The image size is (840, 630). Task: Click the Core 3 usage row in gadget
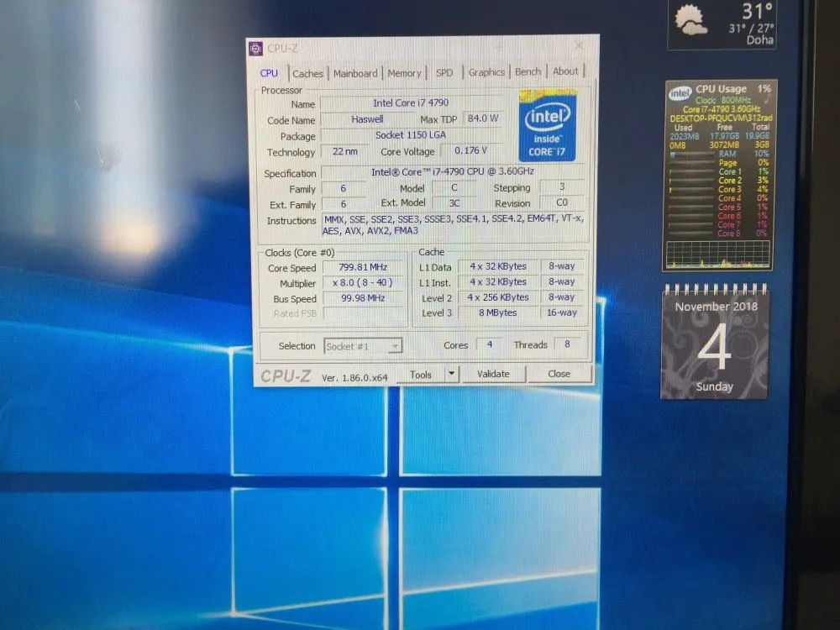point(718,189)
